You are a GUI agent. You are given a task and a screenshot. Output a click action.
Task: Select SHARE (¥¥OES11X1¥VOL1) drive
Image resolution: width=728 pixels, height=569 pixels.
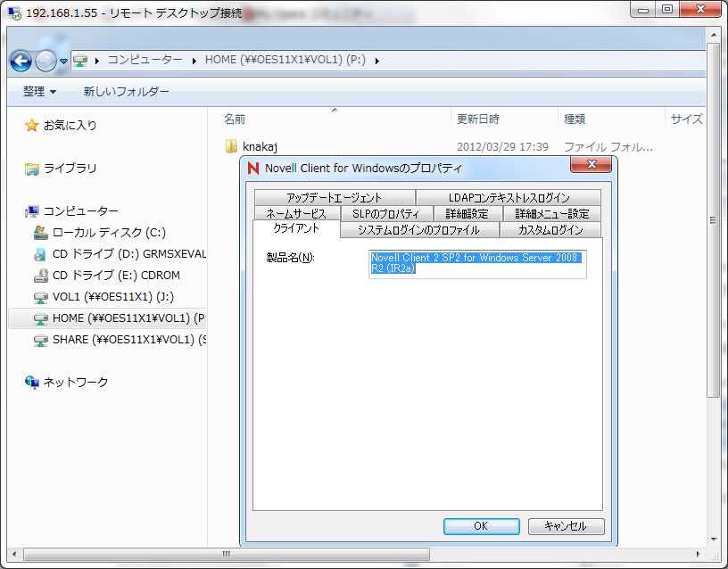[x=129, y=340]
